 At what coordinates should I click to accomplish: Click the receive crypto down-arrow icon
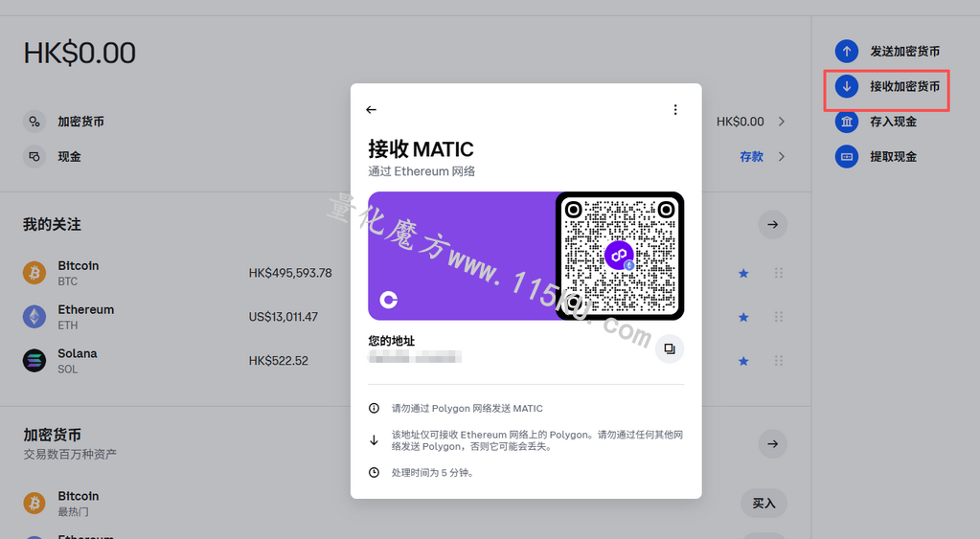pos(846,86)
